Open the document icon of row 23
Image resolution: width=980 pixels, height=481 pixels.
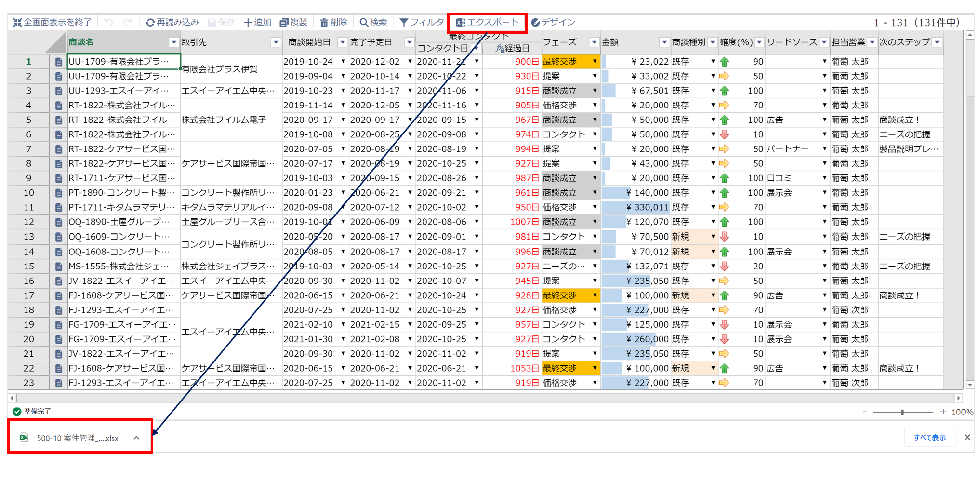(x=58, y=383)
